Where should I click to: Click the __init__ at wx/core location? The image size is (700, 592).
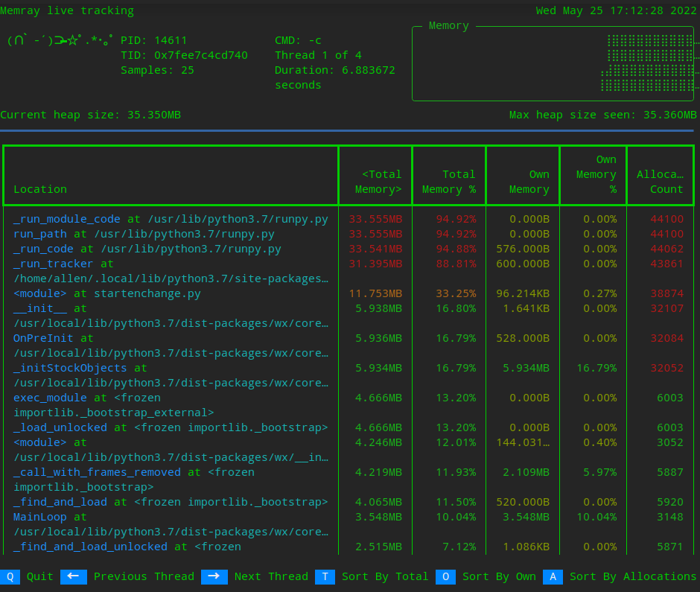(x=171, y=316)
